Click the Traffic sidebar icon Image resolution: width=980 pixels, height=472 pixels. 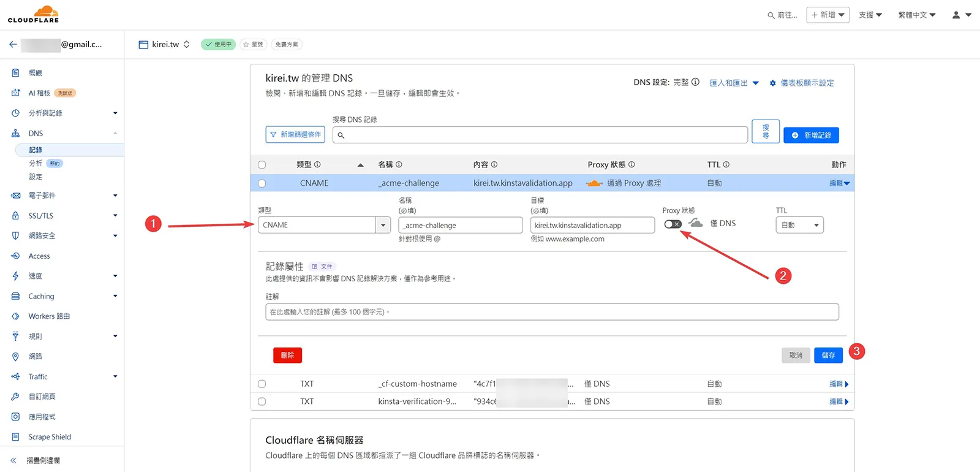tap(15, 376)
